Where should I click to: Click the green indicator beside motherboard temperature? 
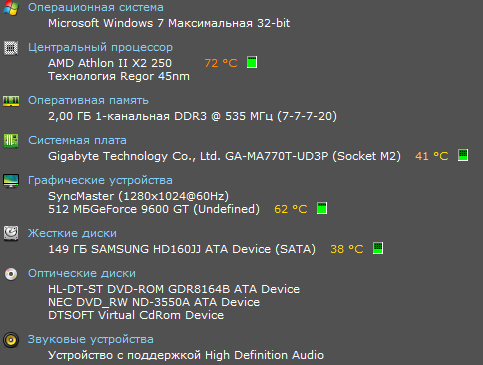tap(463, 155)
